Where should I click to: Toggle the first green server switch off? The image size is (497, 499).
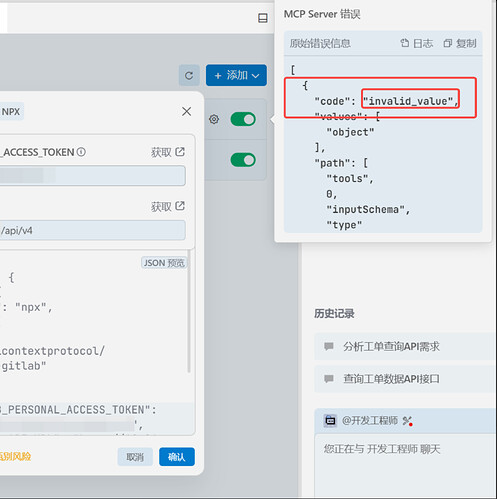(243, 119)
